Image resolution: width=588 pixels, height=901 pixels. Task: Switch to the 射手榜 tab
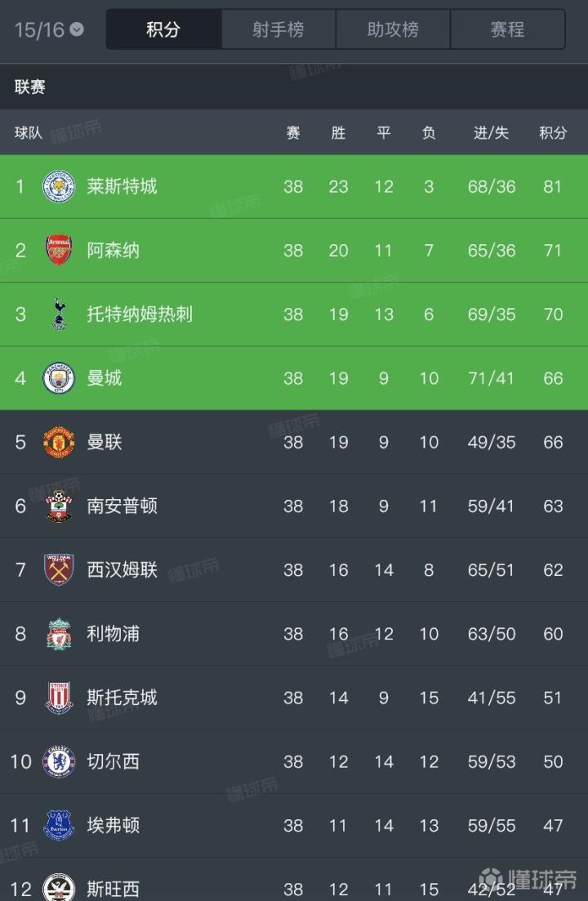278,30
